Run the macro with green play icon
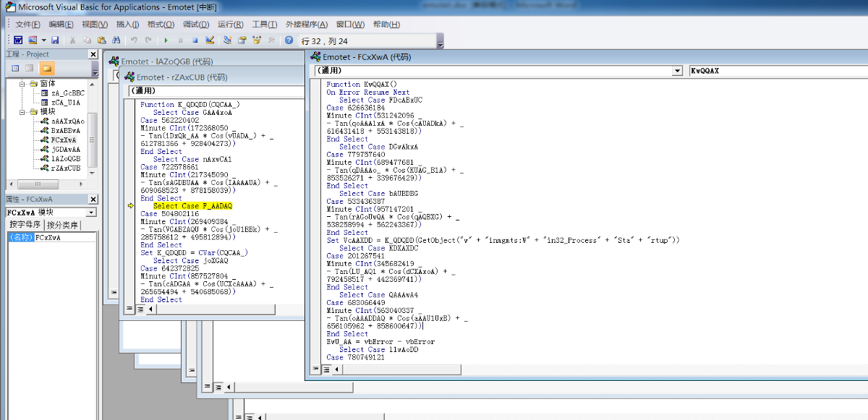Screen dimensions: 868x420 coord(166,40)
